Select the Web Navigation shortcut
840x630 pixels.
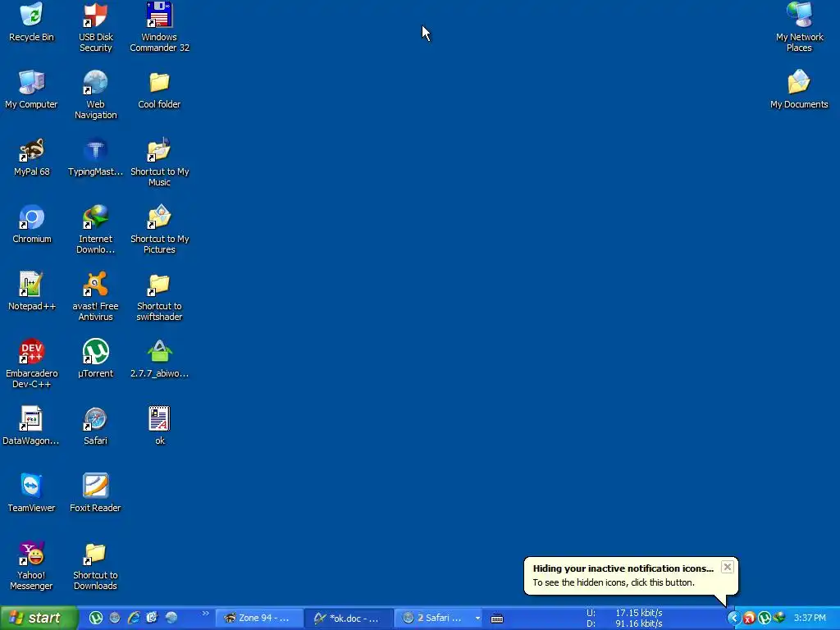(95, 94)
